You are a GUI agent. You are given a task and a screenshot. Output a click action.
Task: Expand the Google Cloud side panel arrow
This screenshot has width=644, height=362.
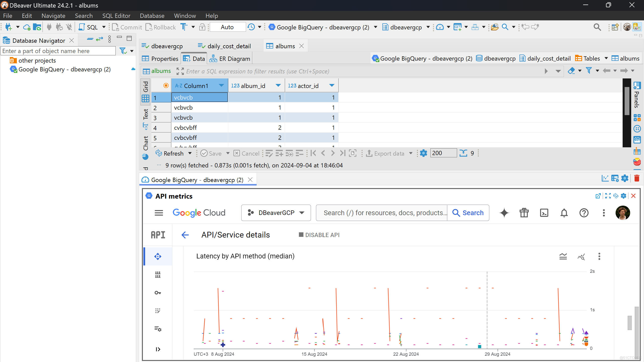point(158,349)
